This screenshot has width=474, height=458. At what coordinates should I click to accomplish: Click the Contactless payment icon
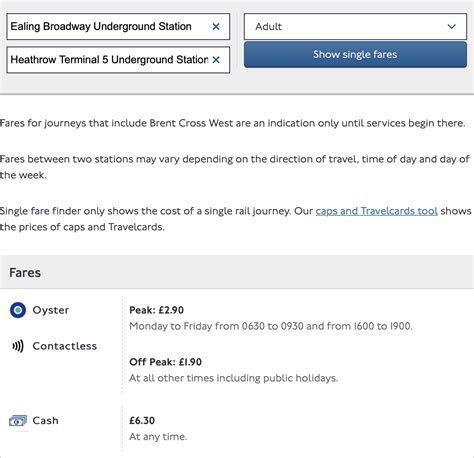[x=18, y=346]
